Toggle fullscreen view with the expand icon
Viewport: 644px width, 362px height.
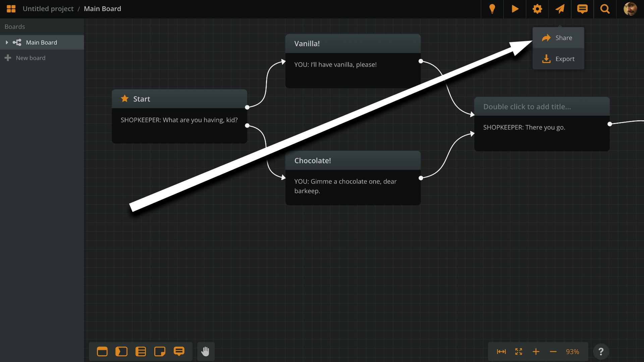(518, 352)
